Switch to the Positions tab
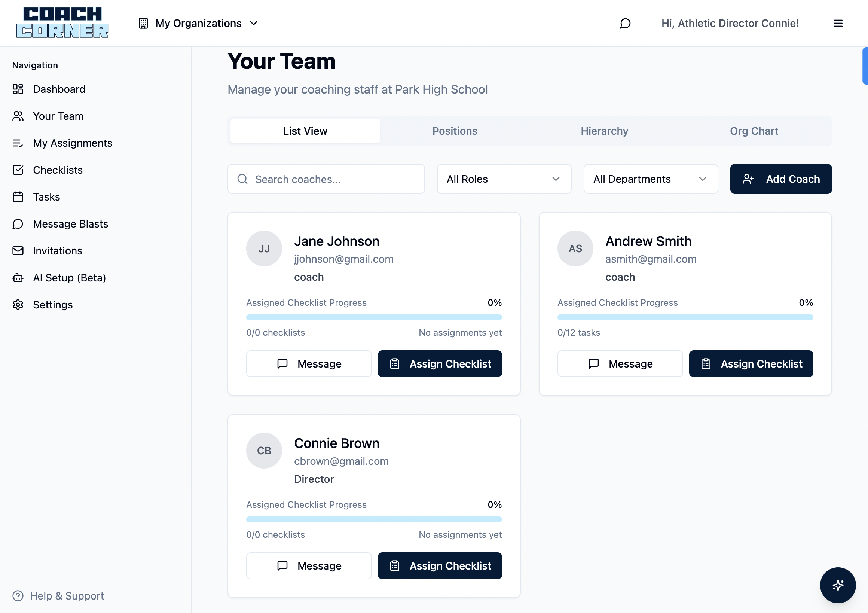The height and width of the screenshot is (613, 868). coord(455,131)
